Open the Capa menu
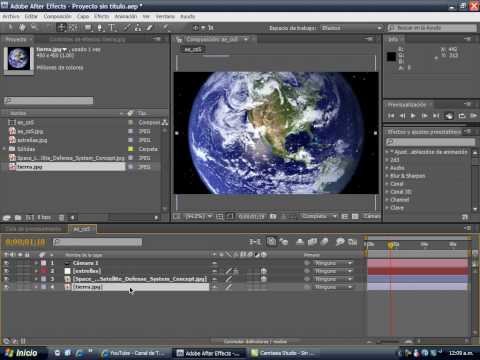This screenshot has height=360, width=480. click(83, 16)
